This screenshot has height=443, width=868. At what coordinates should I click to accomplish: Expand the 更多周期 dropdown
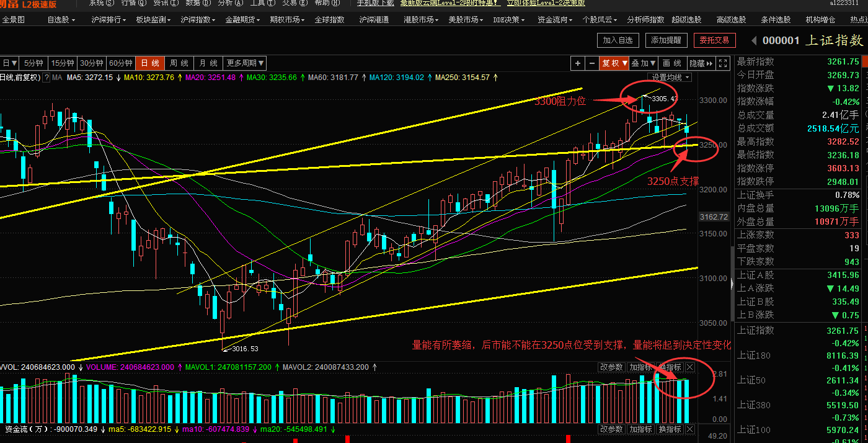245,63
